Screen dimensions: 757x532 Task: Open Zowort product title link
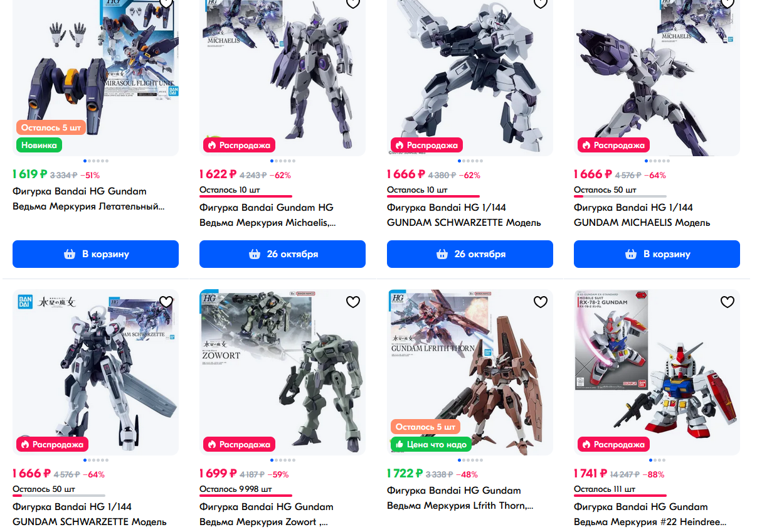pyautogui.click(x=267, y=514)
